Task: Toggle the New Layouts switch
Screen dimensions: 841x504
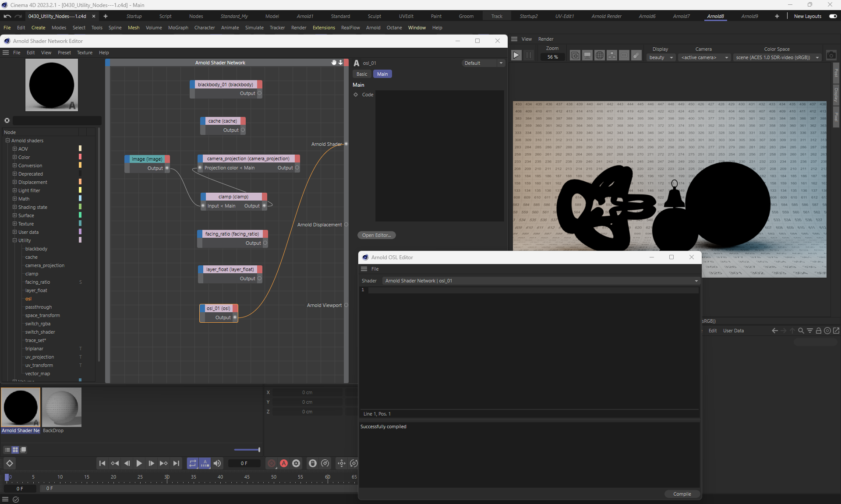Action: (x=833, y=16)
